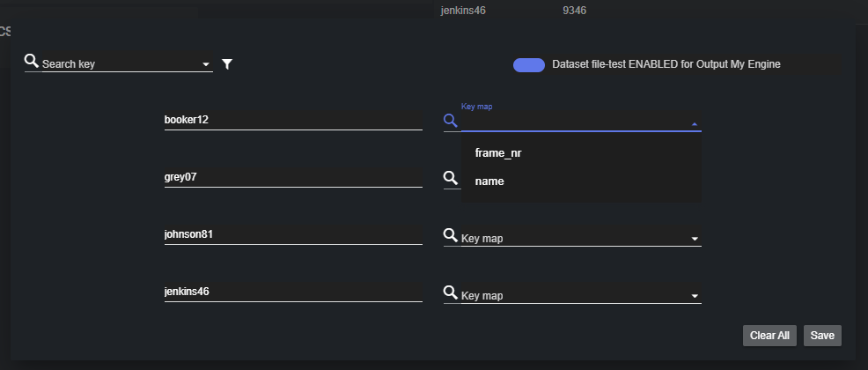The width and height of the screenshot is (868, 370).
Task: Collapse the open booker12 Key map dropdown
Action: [x=695, y=124]
